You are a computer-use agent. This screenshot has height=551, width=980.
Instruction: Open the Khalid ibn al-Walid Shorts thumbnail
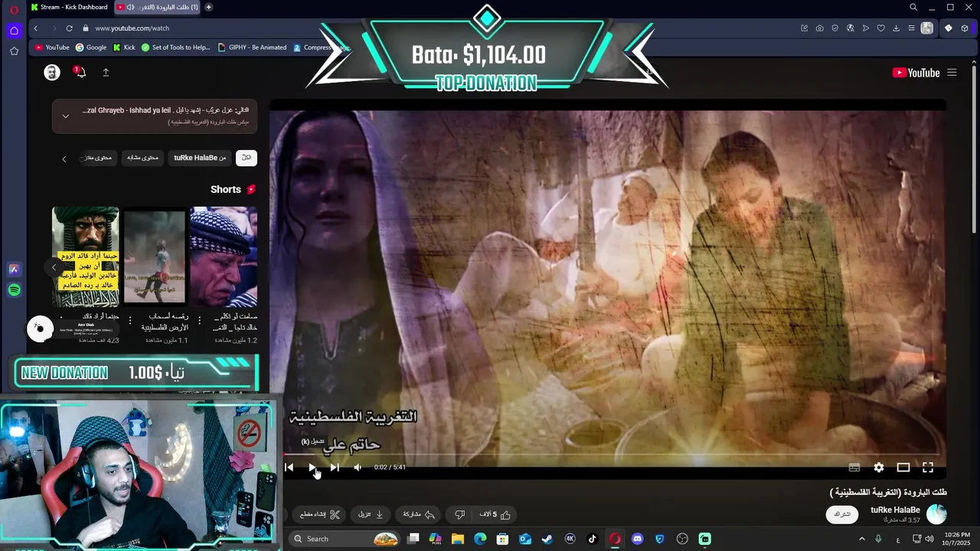pos(86,256)
